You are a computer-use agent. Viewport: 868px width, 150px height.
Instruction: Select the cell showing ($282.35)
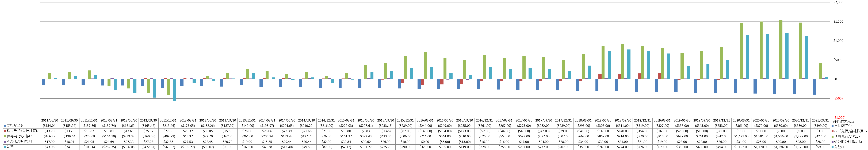[x=109, y=147]
